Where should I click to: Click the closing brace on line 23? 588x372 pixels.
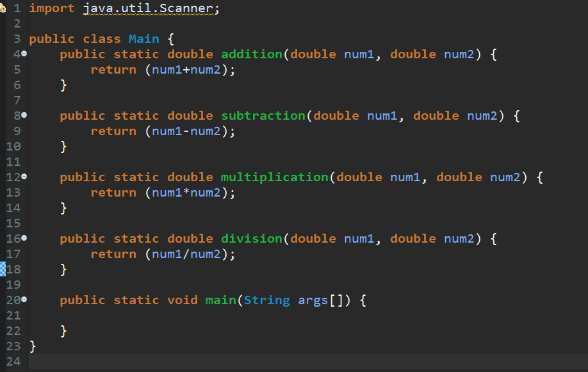[32, 346]
